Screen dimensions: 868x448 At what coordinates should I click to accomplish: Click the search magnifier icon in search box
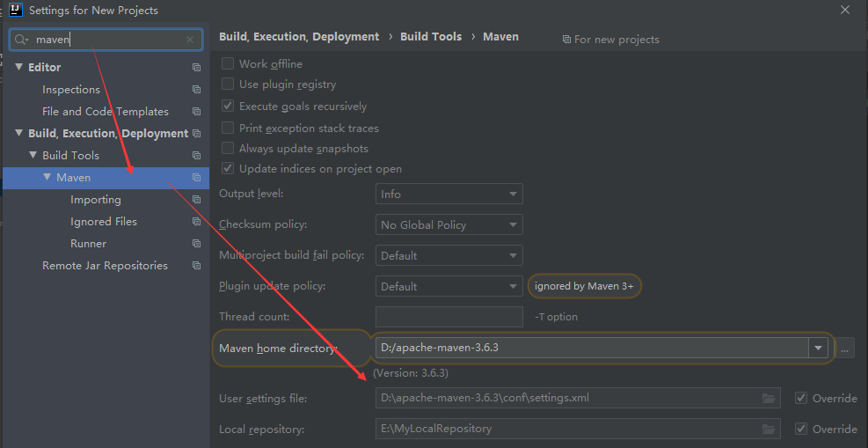pos(22,40)
